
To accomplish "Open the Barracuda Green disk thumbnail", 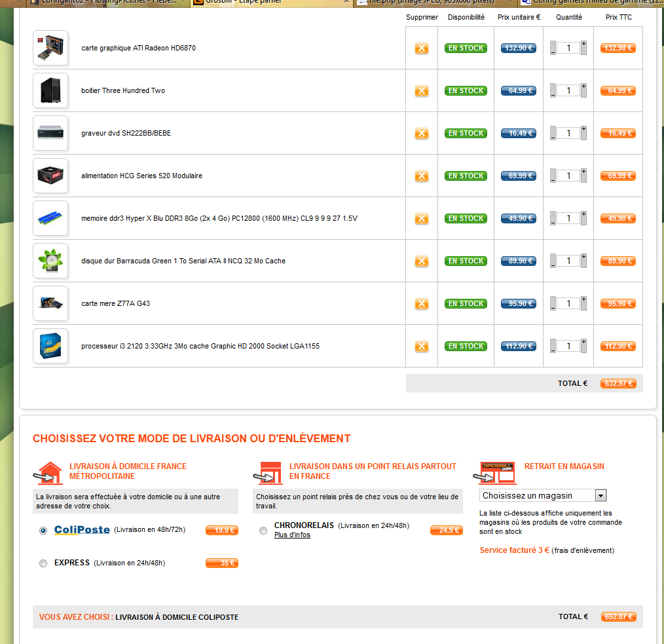I will pyautogui.click(x=50, y=261).
